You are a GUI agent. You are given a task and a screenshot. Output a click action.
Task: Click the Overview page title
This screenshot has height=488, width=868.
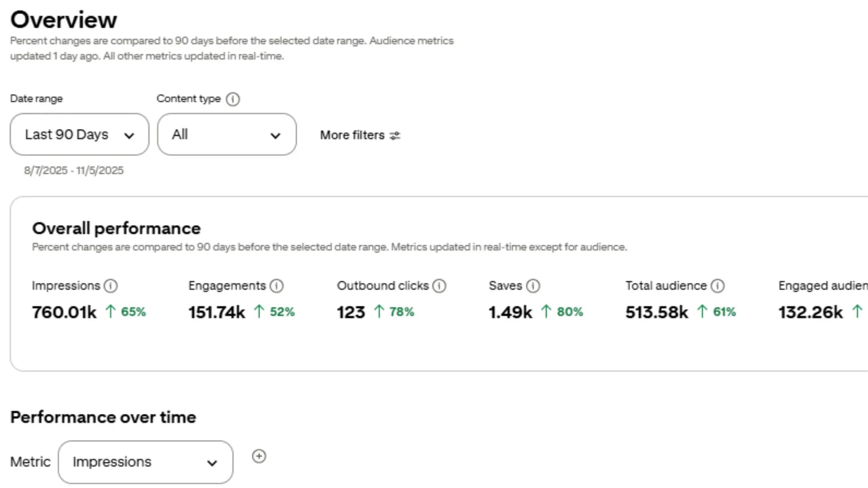point(64,20)
